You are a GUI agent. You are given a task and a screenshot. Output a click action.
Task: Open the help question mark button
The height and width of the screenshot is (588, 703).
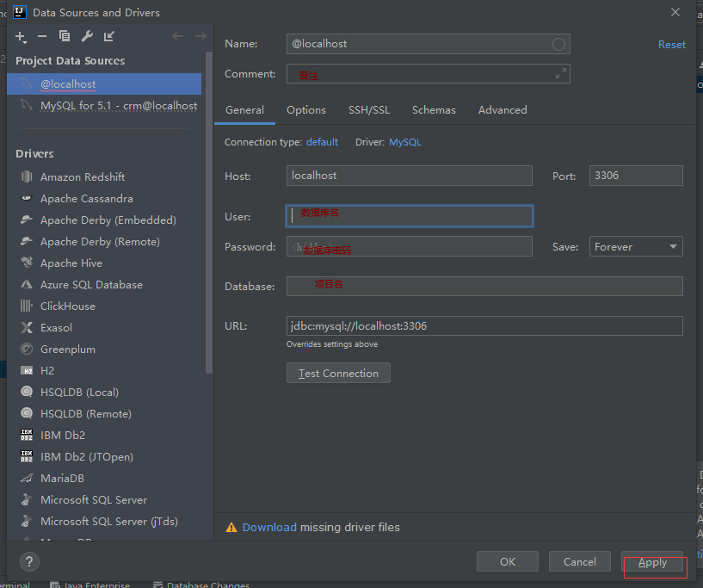(29, 561)
